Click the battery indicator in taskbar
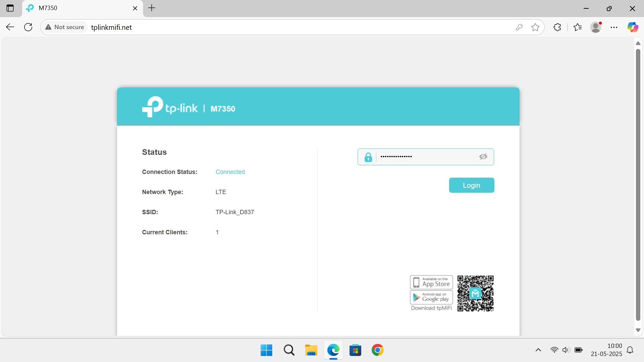Image resolution: width=644 pixels, height=362 pixels. click(579, 350)
